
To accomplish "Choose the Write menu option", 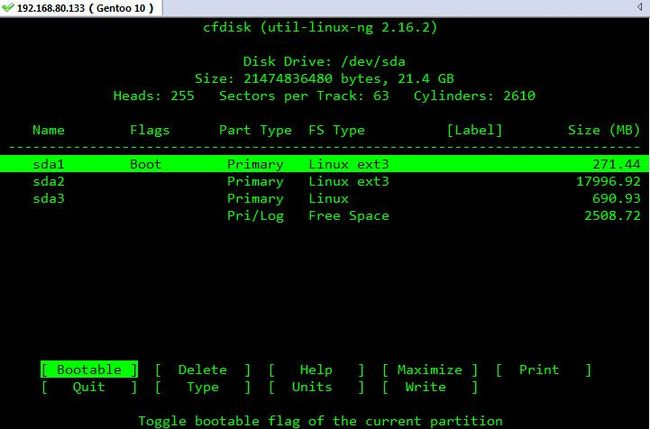I will (429, 387).
